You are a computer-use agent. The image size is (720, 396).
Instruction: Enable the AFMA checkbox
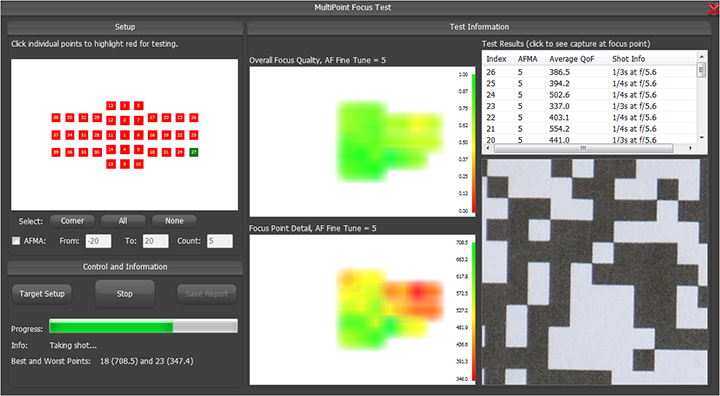[16, 241]
